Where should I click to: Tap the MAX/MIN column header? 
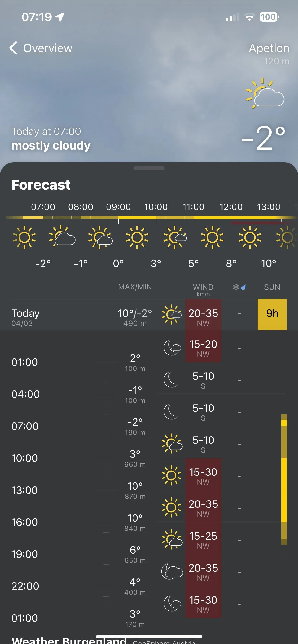135,287
